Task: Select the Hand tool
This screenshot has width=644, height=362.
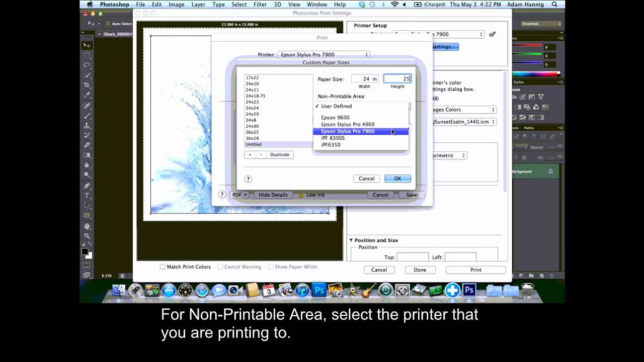Action: [87, 226]
